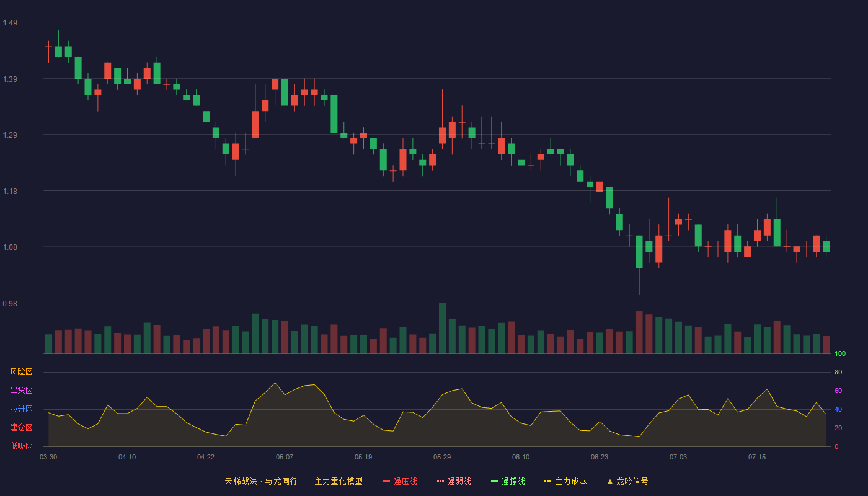The image size is (868, 496).
Task: Toggle the green 强撑线 legend series
Action: pos(508,481)
